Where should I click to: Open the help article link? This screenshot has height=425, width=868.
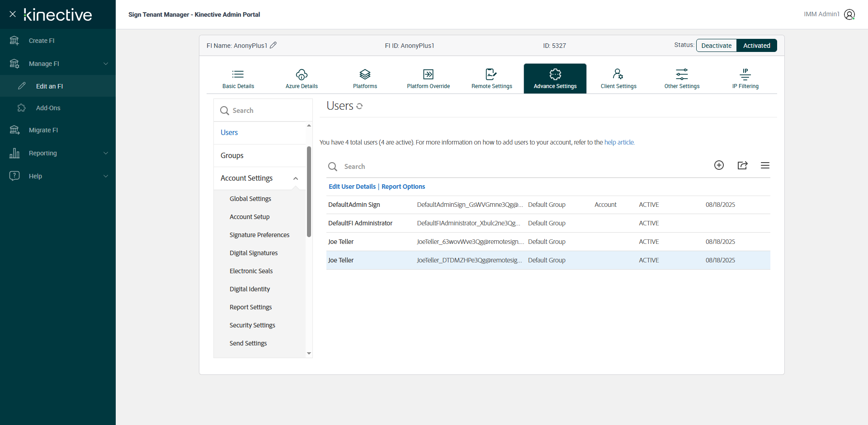point(619,142)
